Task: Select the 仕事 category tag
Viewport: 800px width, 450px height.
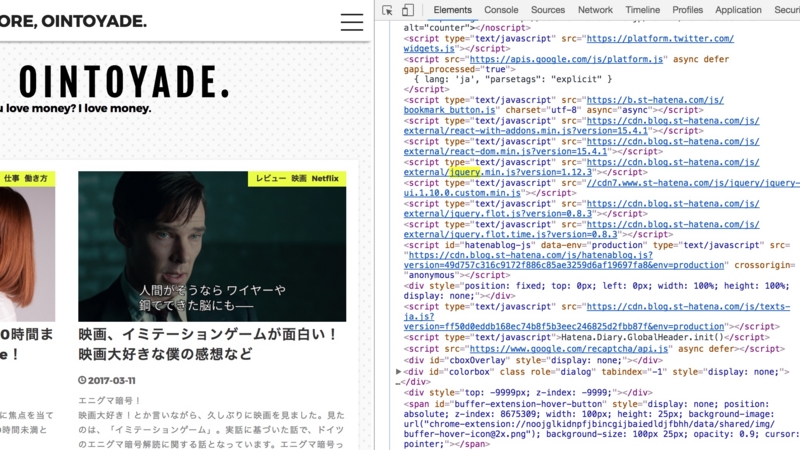Action: (12, 178)
